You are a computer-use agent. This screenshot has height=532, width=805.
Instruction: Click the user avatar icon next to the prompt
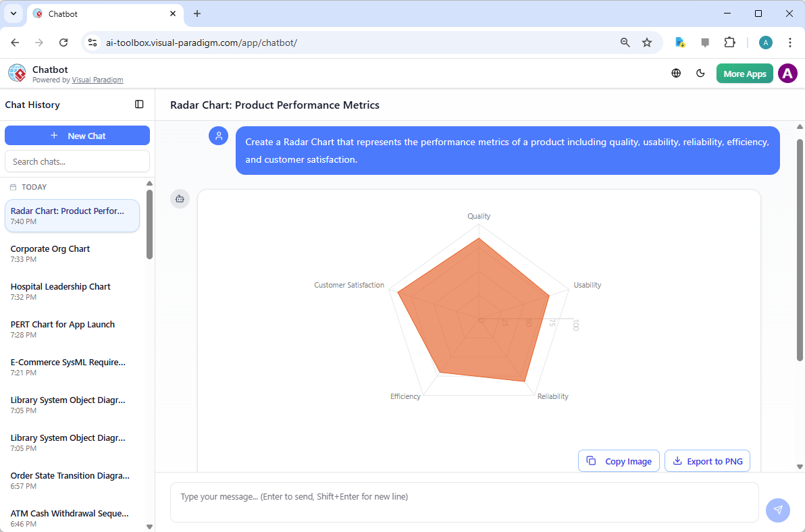click(218, 136)
